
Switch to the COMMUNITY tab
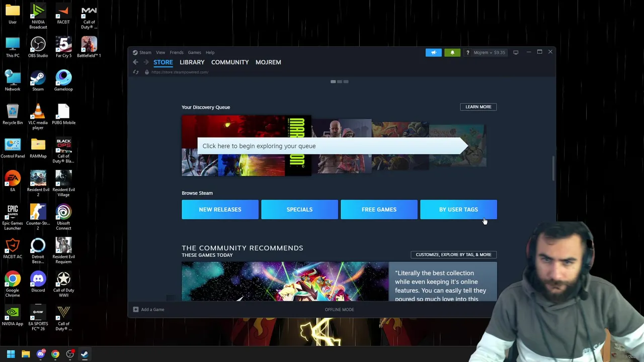pos(230,62)
